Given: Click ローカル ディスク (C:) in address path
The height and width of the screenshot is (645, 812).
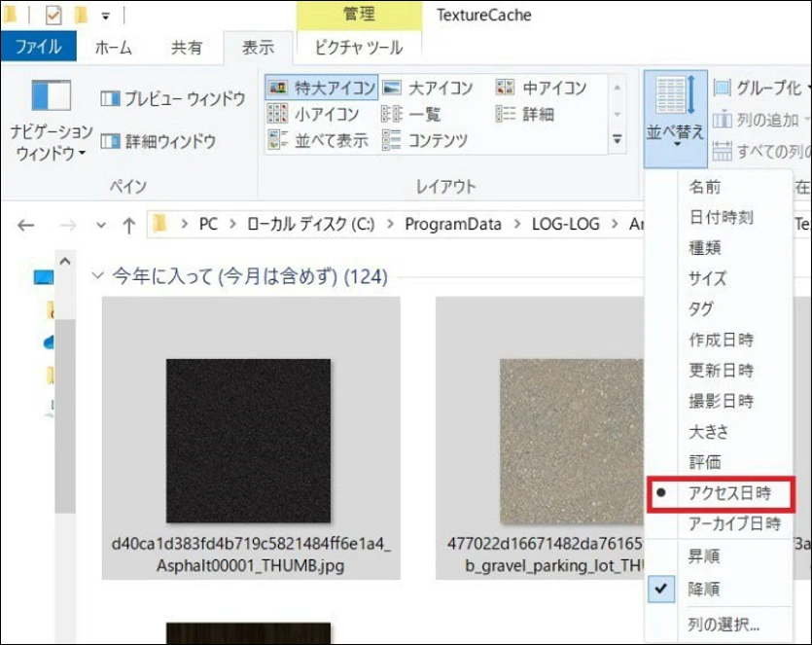Looking at the screenshot, I should (x=310, y=224).
